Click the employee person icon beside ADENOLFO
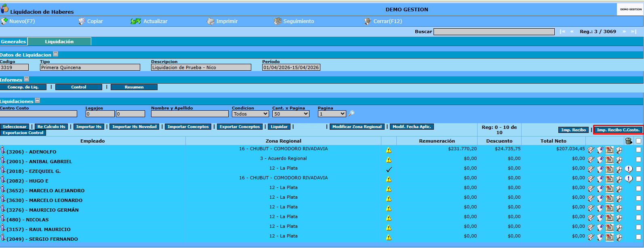Viewport: 644px width, 248px height. (x=3, y=150)
